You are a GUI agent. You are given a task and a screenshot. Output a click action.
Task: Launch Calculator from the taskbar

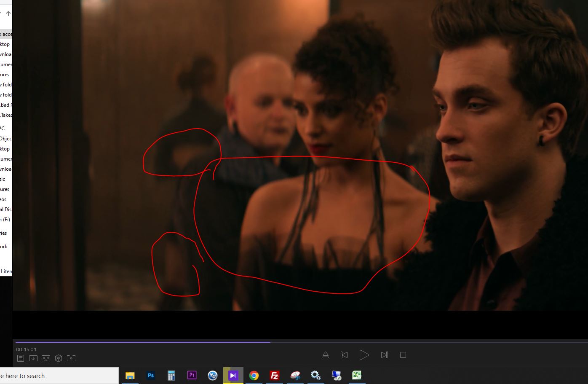click(x=171, y=375)
